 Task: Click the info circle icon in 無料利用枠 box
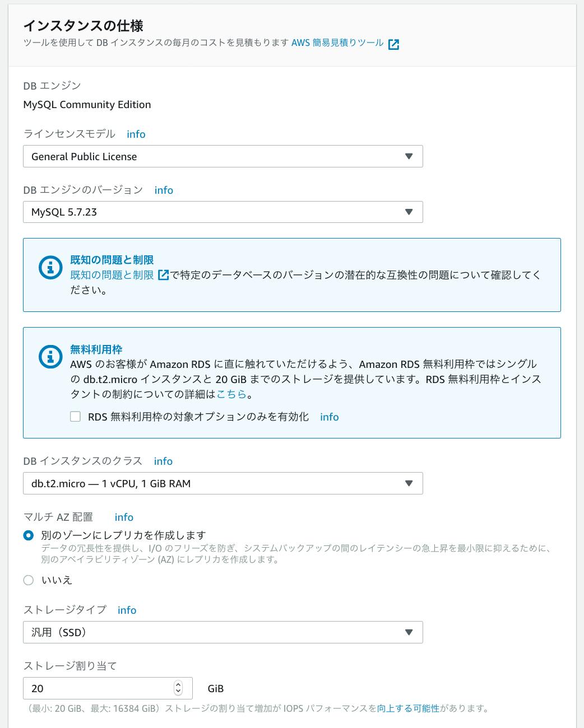[x=50, y=357]
